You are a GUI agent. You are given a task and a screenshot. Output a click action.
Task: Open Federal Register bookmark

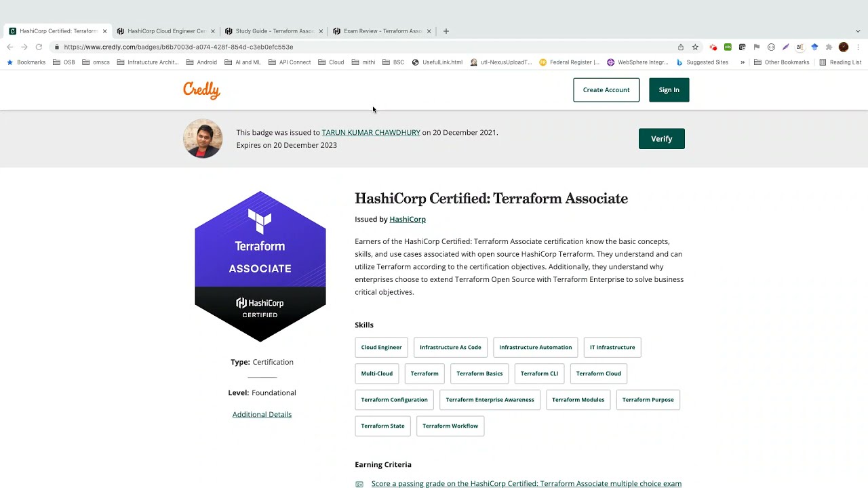tap(570, 62)
